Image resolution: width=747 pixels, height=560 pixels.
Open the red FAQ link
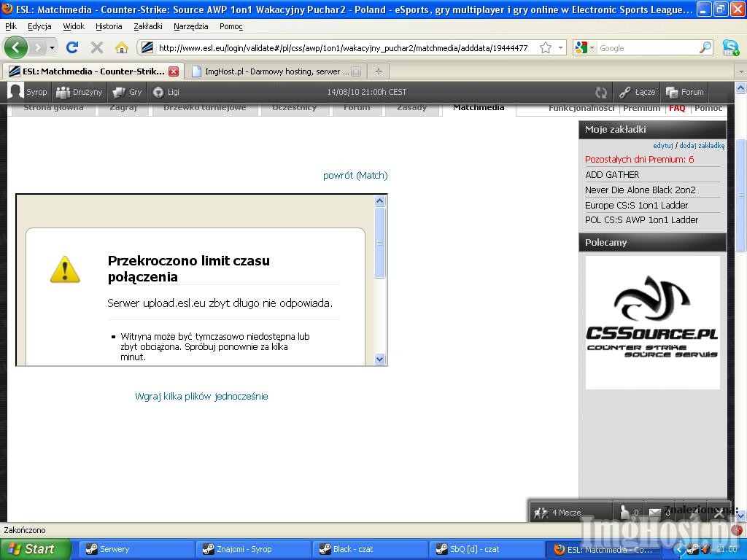point(677,109)
